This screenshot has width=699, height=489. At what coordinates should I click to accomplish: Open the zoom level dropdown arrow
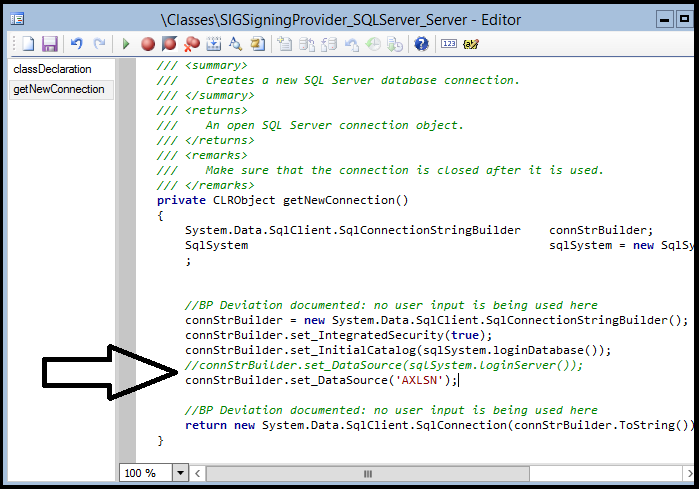tap(181, 472)
